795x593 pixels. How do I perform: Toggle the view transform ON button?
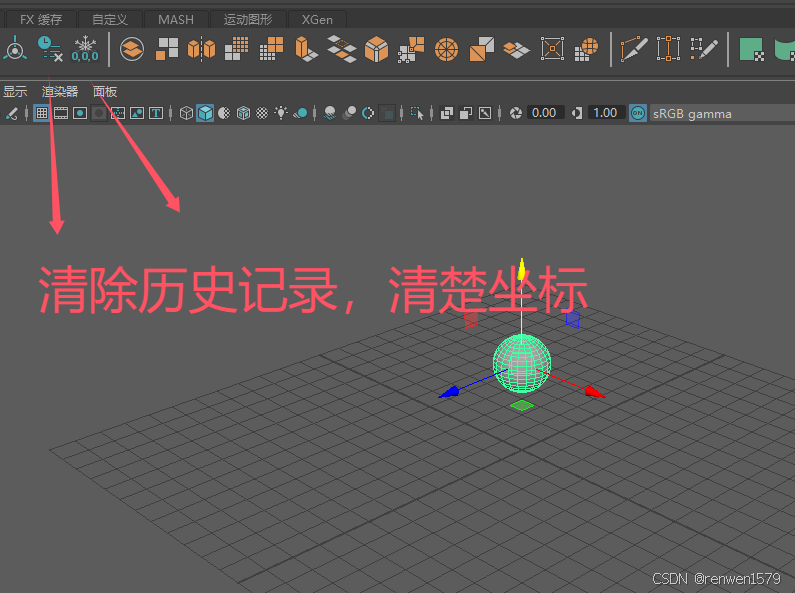tap(638, 113)
